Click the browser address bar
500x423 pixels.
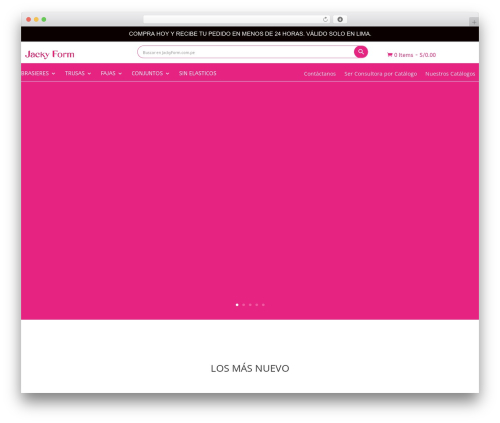tap(237, 20)
